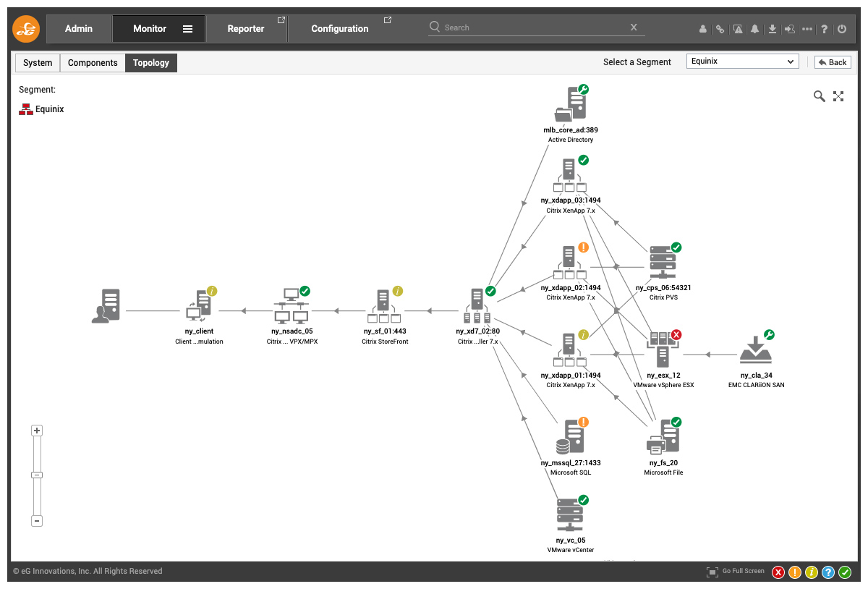Click the 'Citrix StoreFront' label
Image resolution: width=868 pixels, height=589 pixels.
tap(385, 342)
